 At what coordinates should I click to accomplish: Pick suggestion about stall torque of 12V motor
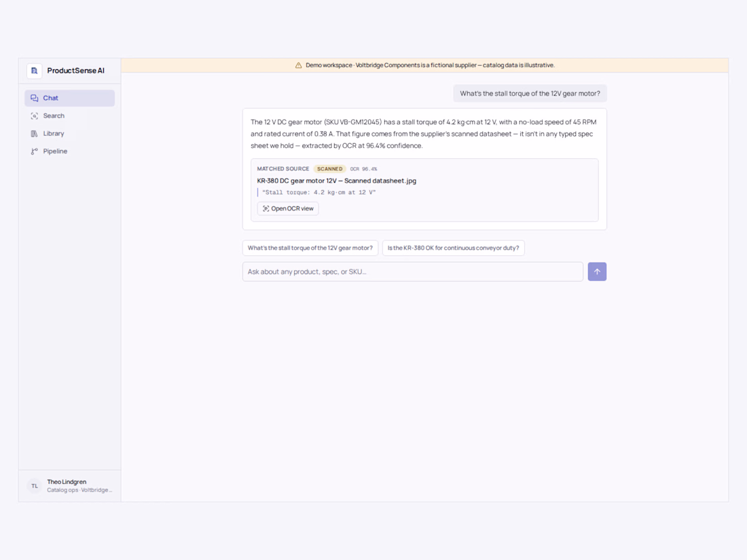[310, 248]
